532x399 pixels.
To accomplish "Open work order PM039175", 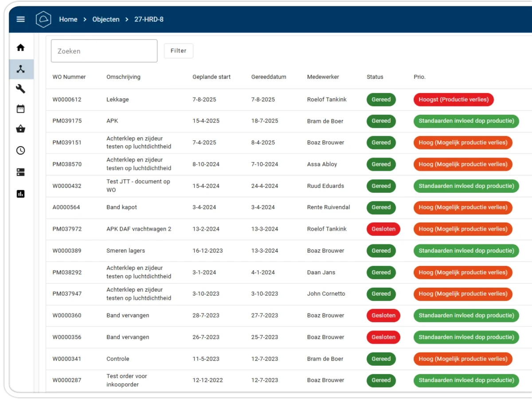I will (x=67, y=121).
